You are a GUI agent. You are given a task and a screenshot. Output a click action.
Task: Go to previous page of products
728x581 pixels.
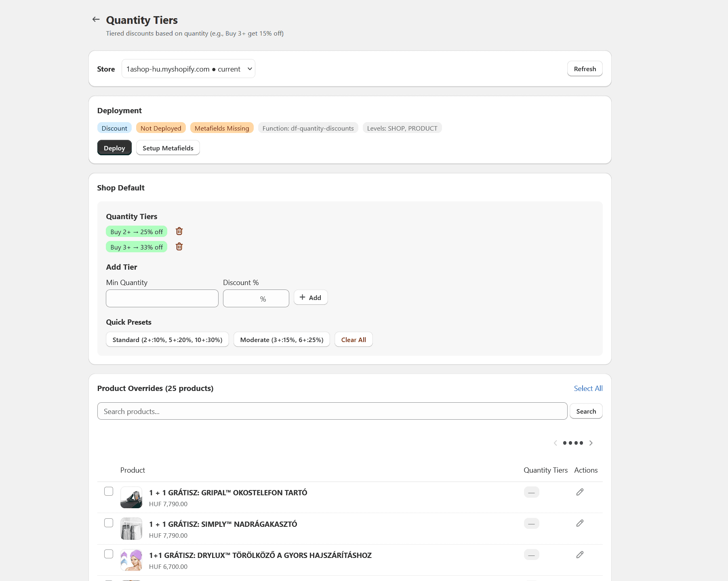(555, 443)
